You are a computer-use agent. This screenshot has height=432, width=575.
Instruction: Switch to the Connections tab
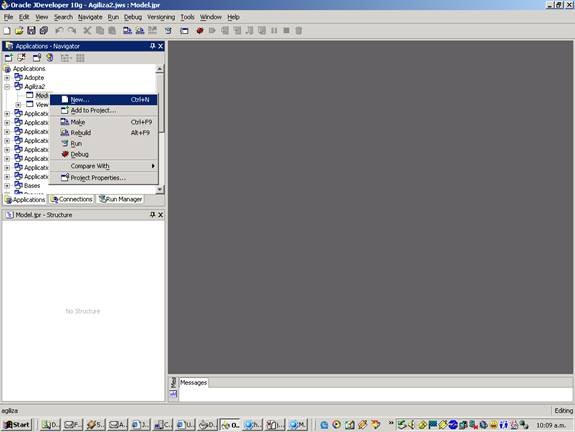(72, 199)
